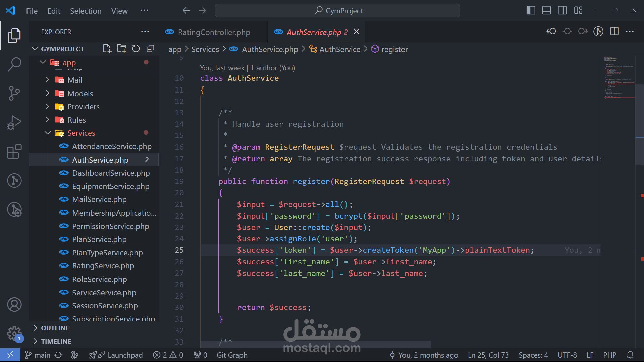Split the editor to the right

[x=614, y=32]
